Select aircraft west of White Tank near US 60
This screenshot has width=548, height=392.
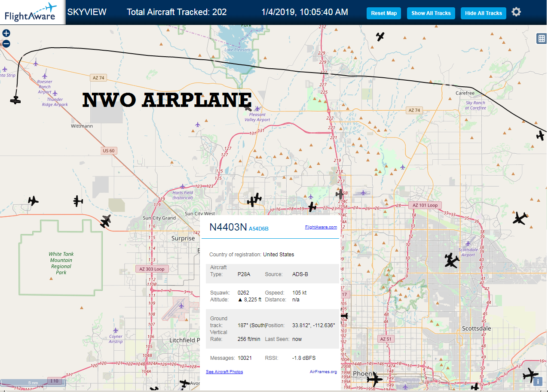(x=33, y=201)
